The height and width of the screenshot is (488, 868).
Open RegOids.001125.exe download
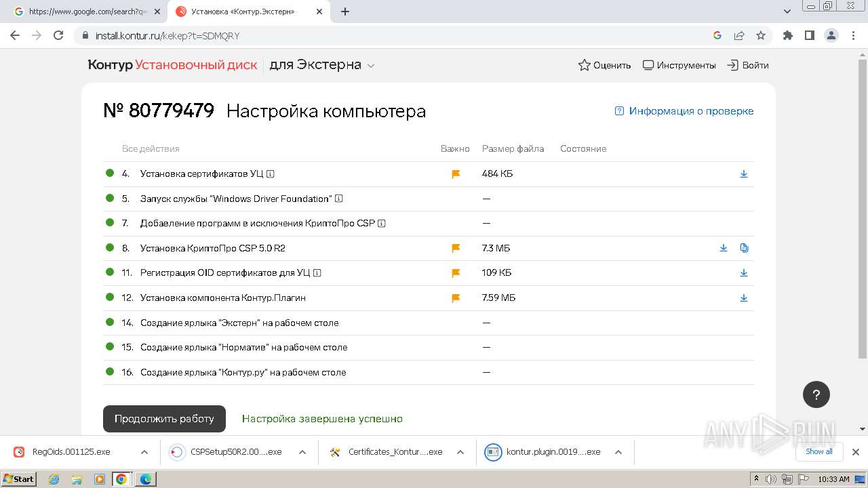pos(71,452)
